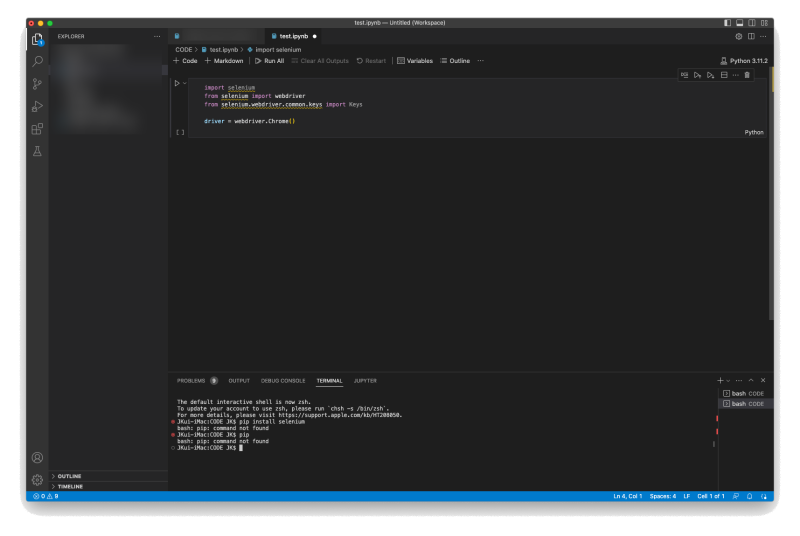Toggle the primary side bar

pyautogui.click(x=728, y=23)
